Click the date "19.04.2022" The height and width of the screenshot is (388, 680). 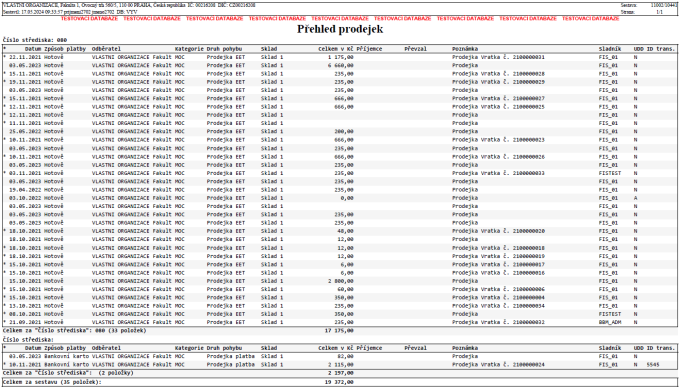click(x=26, y=189)
